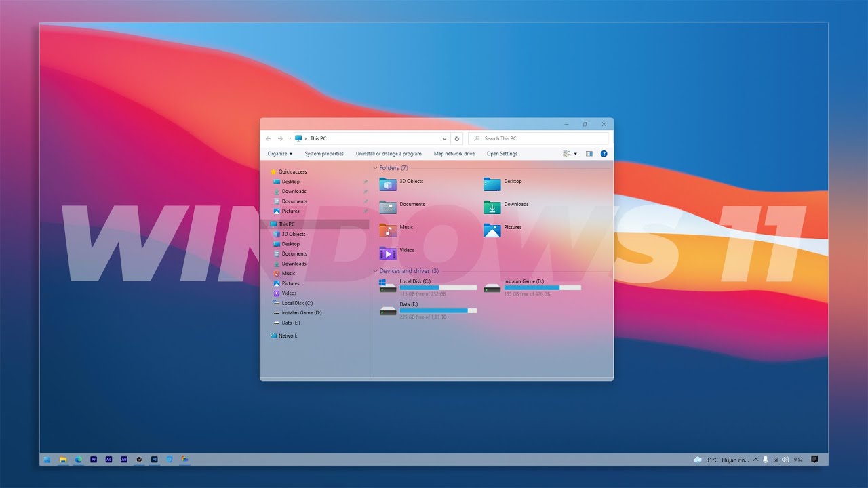Expand the address bar history dropdown
The height and width of the screenshot is (488, 868).
pyautogui.click(x=445, y=138)
